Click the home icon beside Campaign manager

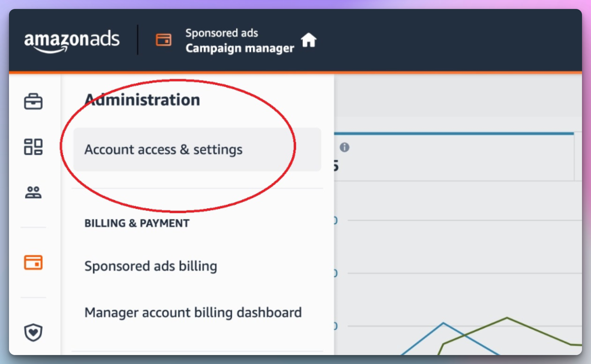click(308, 40)
